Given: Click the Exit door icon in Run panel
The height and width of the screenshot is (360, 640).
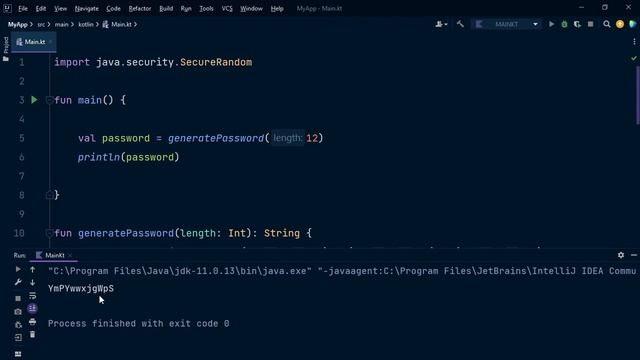Looking at the screenshot, I should tap(18, 338).
